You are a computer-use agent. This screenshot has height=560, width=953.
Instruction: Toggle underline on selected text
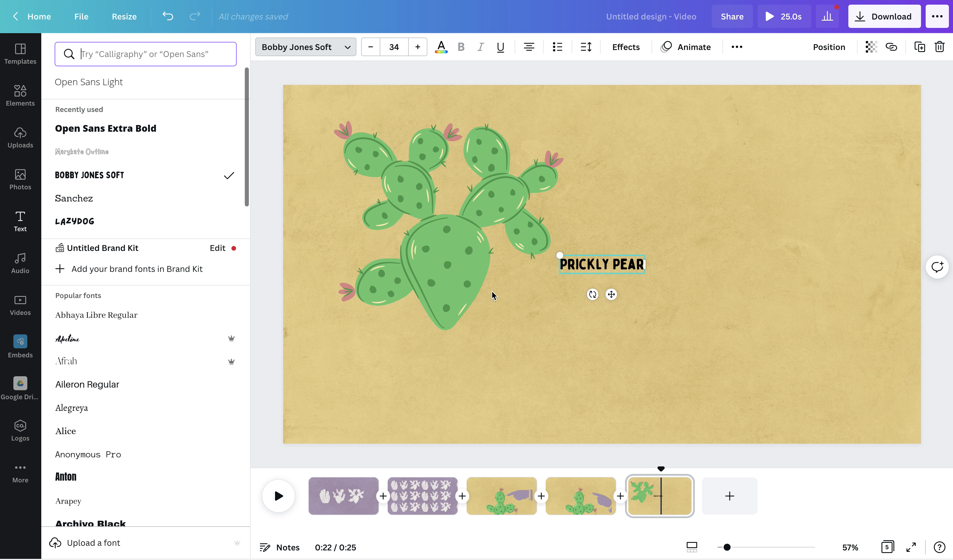(x=500, y=47)
